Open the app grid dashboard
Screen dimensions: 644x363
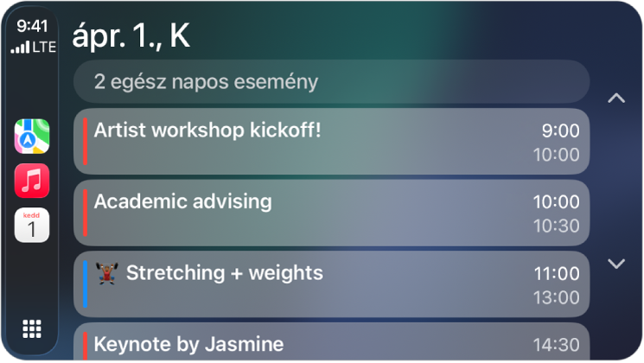32,328
